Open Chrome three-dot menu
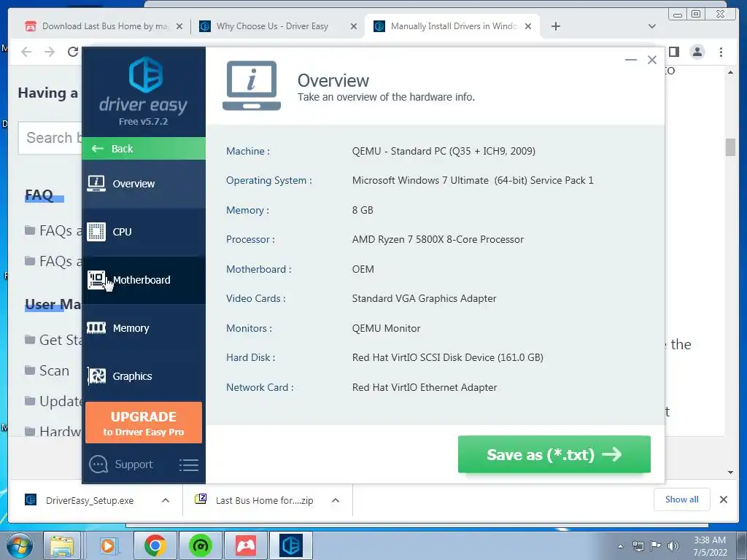Viewport: 747px width, 560px height. pyautogui.click(x=721, y=52)
